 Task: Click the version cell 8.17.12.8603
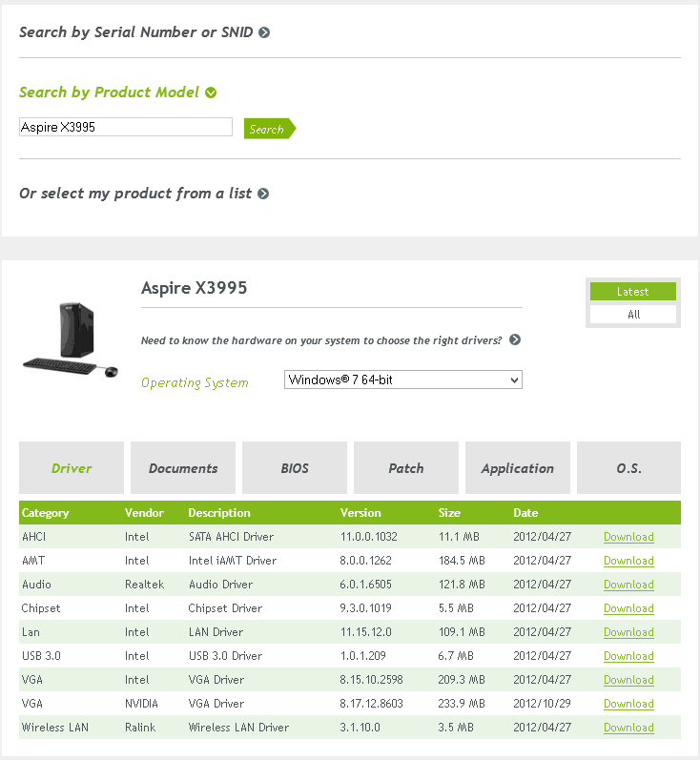pyautogui.click(x=371, y=704)
